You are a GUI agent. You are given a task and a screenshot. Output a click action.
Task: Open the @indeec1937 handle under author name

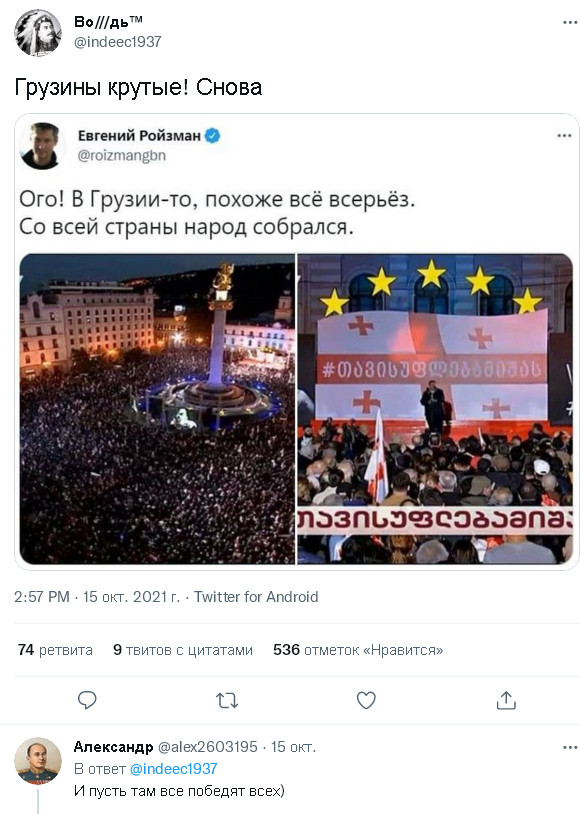(x=118, y=42)
